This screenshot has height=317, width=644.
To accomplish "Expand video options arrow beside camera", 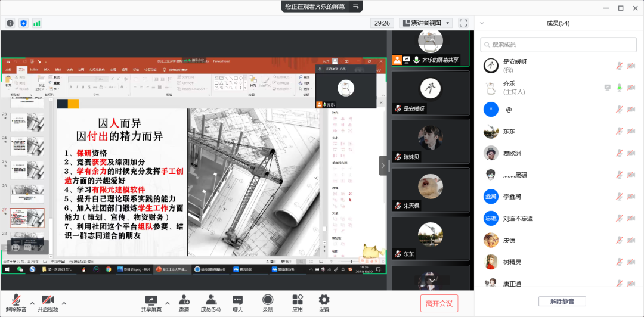I will (x=64, y=303).
